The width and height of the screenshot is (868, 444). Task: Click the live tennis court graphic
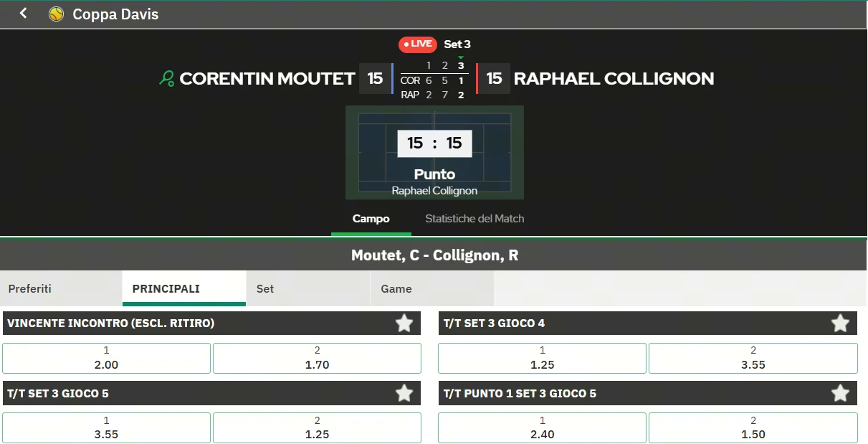tap(434, 152)
